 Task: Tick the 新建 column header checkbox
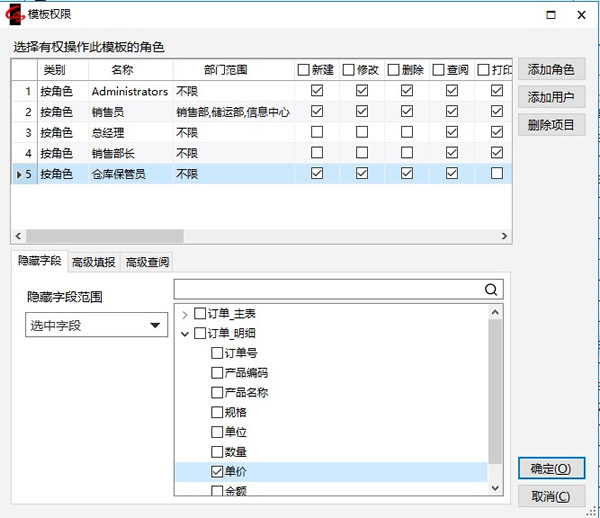(304, 70)
